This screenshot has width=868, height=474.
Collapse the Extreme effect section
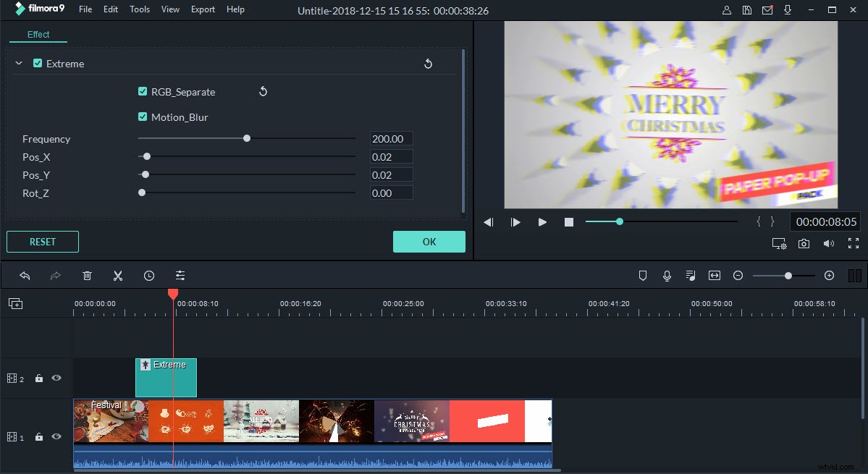(x=19, y=63)
